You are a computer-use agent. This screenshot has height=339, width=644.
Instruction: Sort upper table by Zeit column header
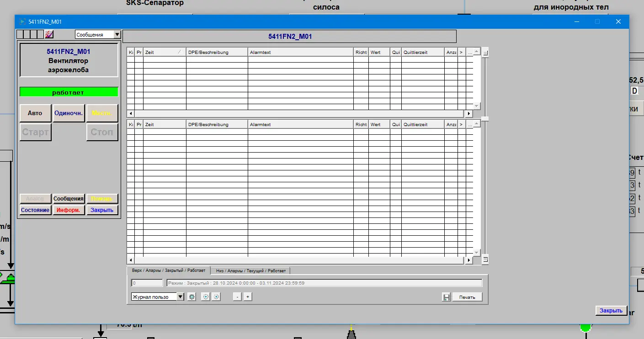165,52
